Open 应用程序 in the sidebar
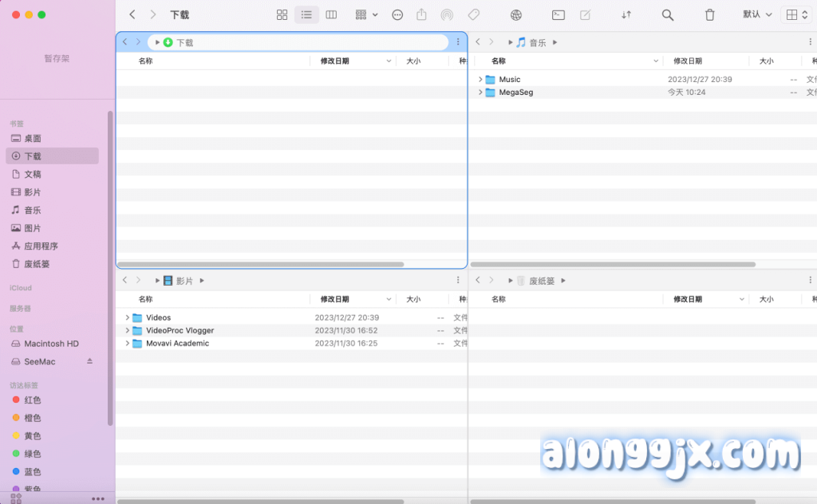Screen dimensions: 817x504 [41, 246]
